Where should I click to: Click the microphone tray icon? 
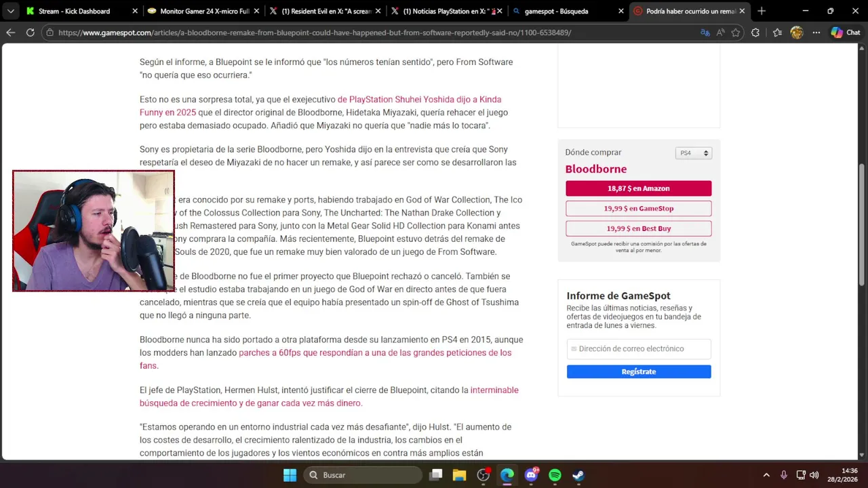click(x=784, y=475)
